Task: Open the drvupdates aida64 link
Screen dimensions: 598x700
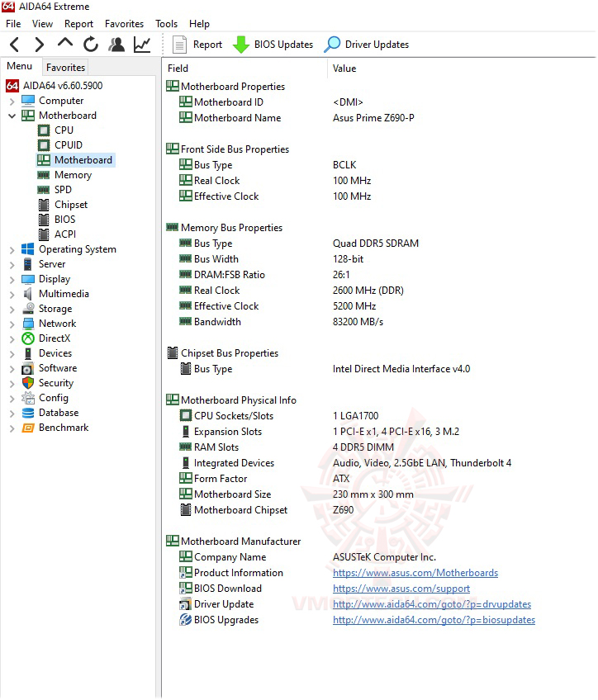Action: (x=432, y=604)
